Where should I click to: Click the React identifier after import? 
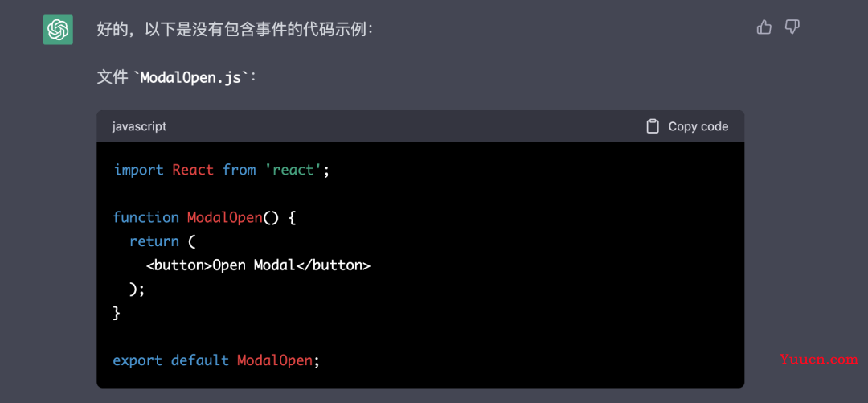193,170
